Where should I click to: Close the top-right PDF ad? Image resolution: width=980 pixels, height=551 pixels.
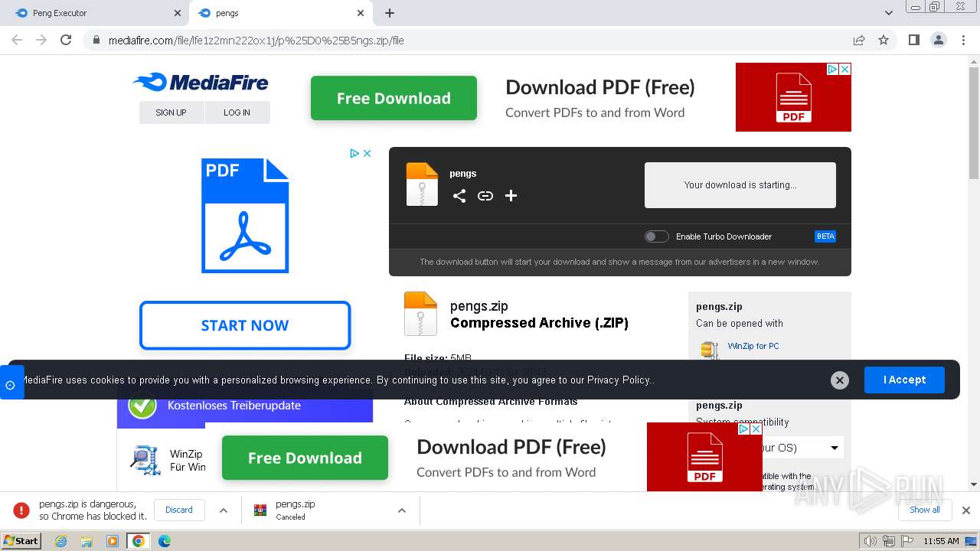(845, 69)
